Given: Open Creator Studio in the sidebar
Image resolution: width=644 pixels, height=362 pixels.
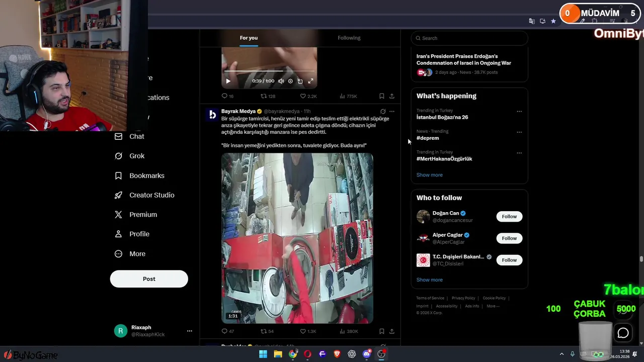Looking at the screenshot, I should pos(144,195).
